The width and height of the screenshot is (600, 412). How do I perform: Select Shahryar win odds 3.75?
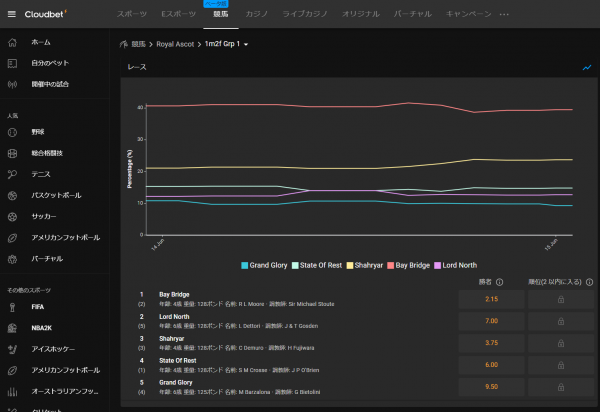point(491,343)
